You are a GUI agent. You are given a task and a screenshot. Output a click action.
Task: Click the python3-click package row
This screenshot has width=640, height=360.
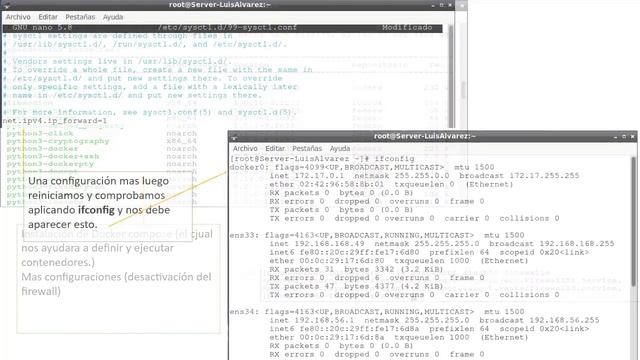[x=101, y=133]
